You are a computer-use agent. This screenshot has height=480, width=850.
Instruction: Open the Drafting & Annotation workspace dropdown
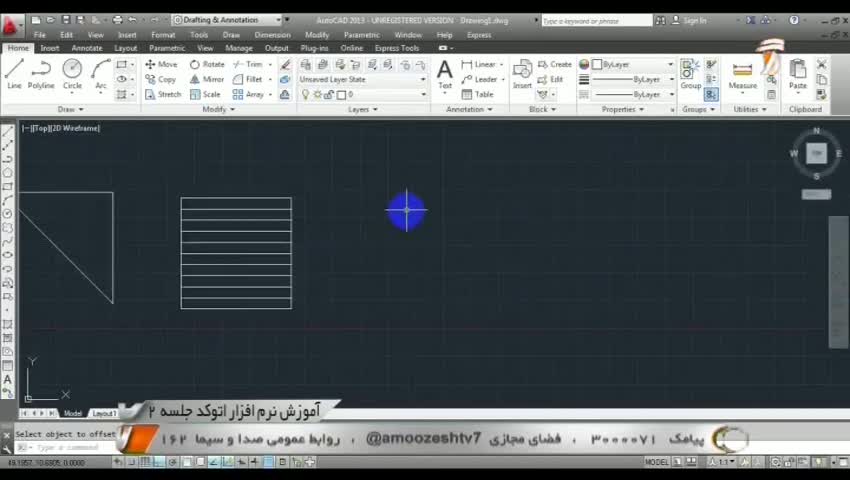tap(228, 20)
